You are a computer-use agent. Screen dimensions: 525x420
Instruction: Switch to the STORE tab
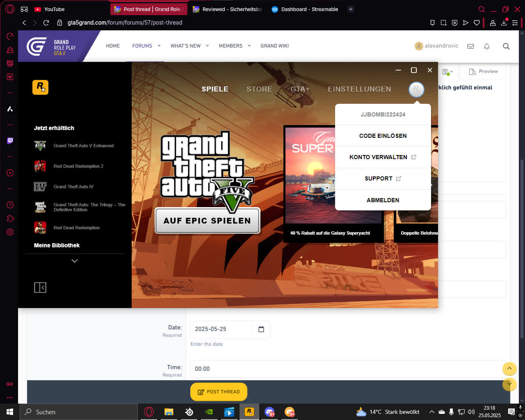point(259,89)
